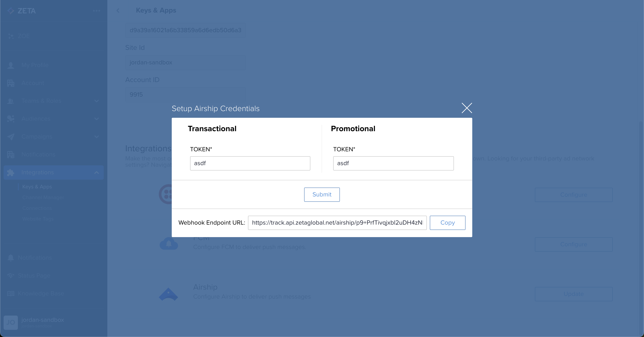Image resolution: width=644 pixels, height=337 pixels.
Task: Open the three-dots menu beside ZETA
Action: (x=97, y=11)
